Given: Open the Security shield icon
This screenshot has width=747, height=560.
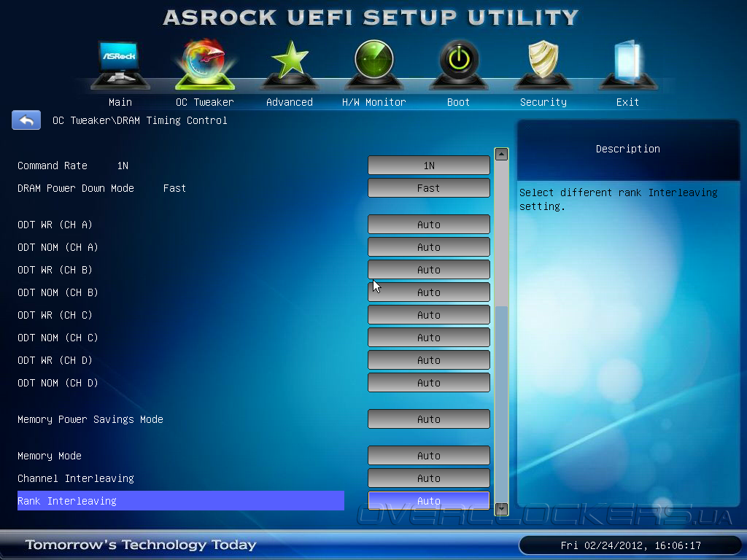Looking at the screenshot, I should coord(543,65).
